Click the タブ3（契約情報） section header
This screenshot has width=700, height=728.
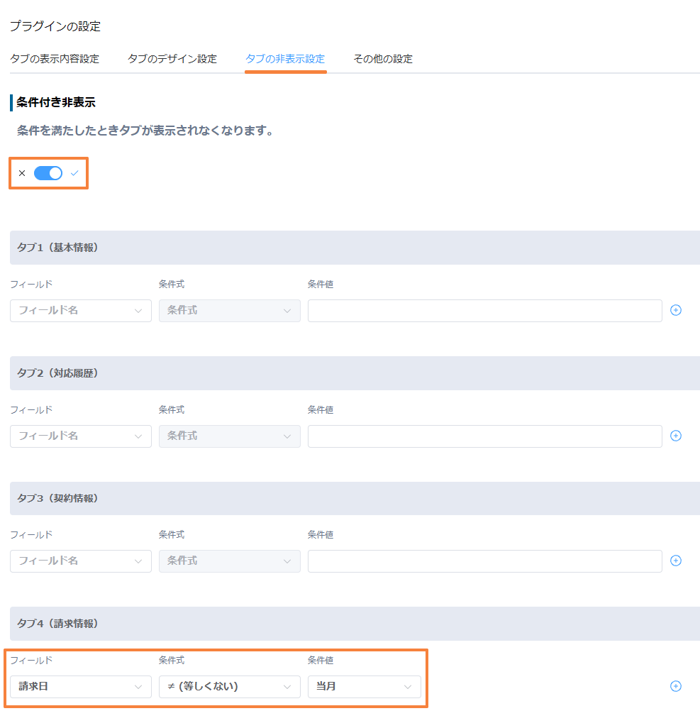[x=355, y=498]
